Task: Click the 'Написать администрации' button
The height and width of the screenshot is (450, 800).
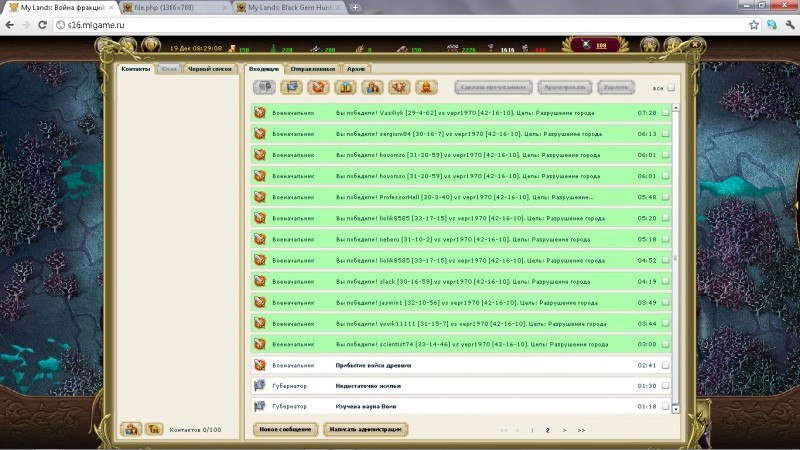Action: (365, 430)
